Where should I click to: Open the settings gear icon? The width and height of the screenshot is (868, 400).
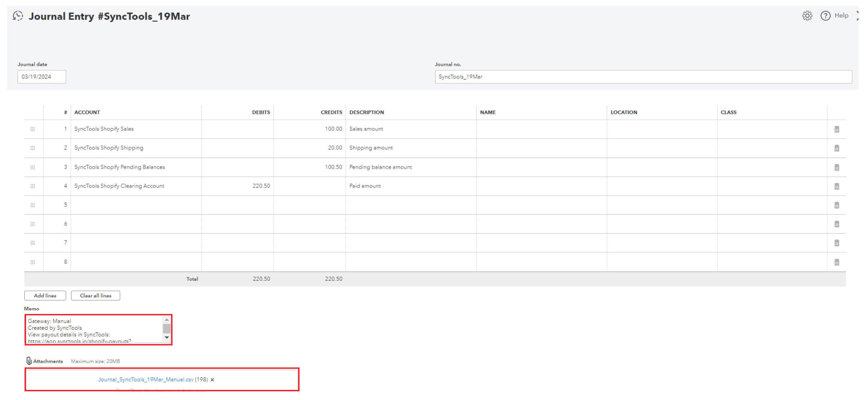[x=807, y=16]
